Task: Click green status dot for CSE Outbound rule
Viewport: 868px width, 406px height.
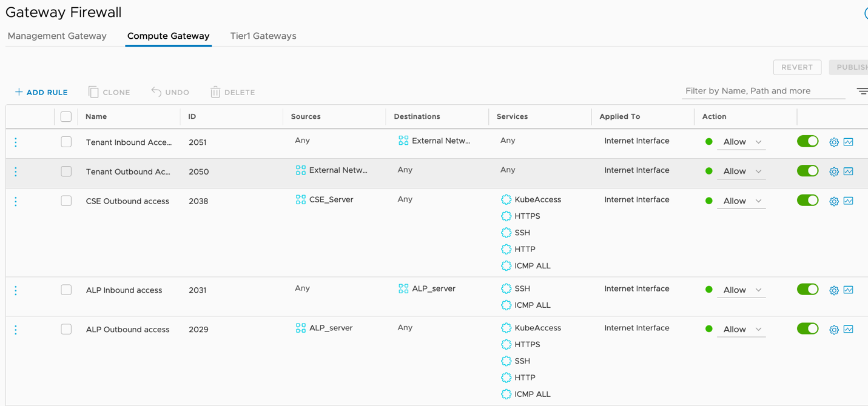Action: point(708,201)
